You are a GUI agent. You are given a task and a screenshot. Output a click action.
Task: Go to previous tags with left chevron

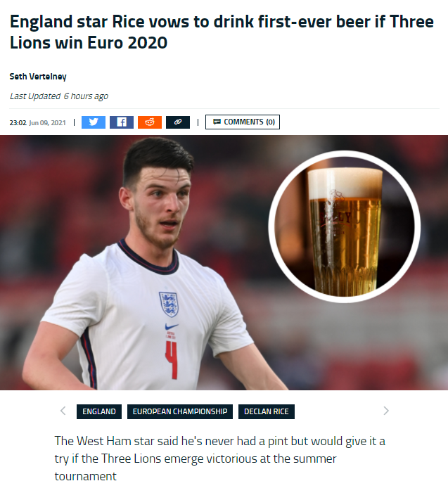[63, 411]
